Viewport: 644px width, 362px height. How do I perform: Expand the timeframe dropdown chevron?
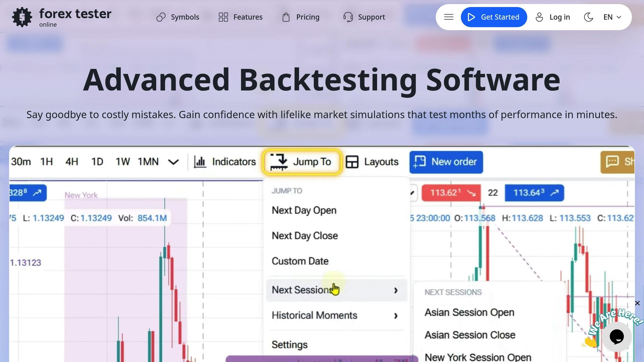173,162
